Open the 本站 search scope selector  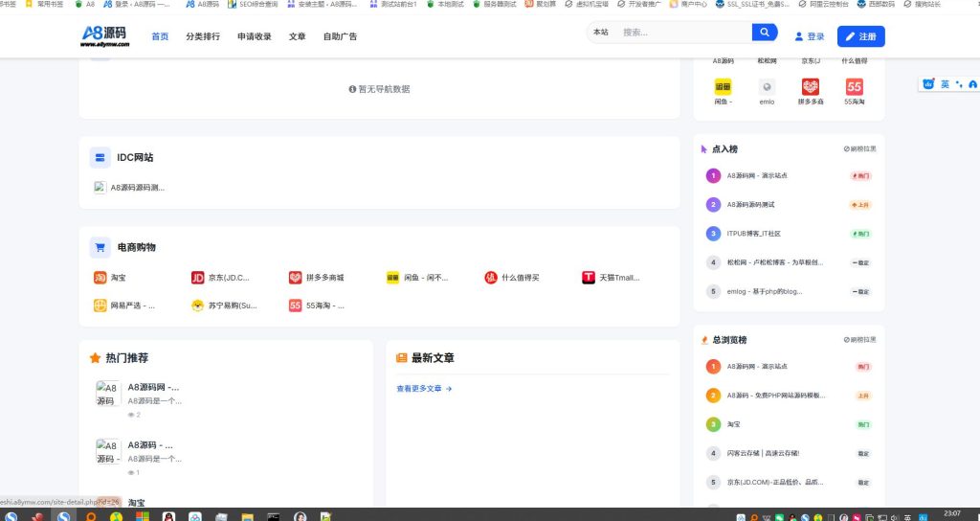pos(601,32)
